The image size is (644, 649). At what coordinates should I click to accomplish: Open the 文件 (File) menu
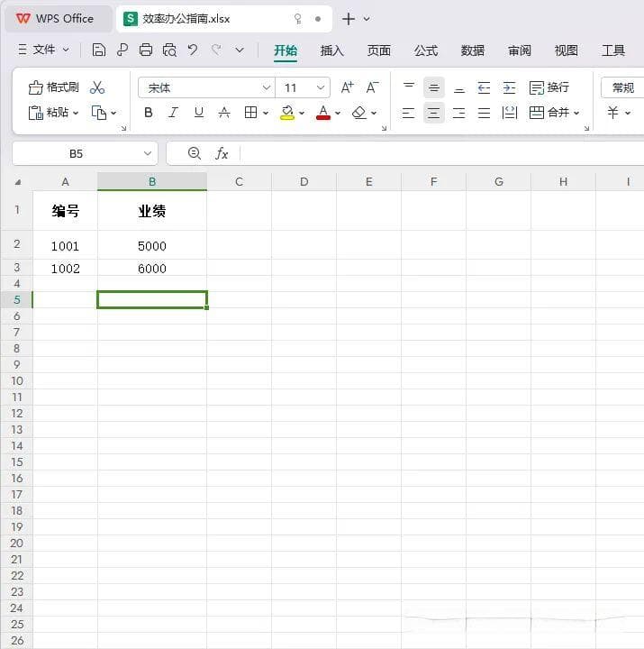click(x=43, y=50)
